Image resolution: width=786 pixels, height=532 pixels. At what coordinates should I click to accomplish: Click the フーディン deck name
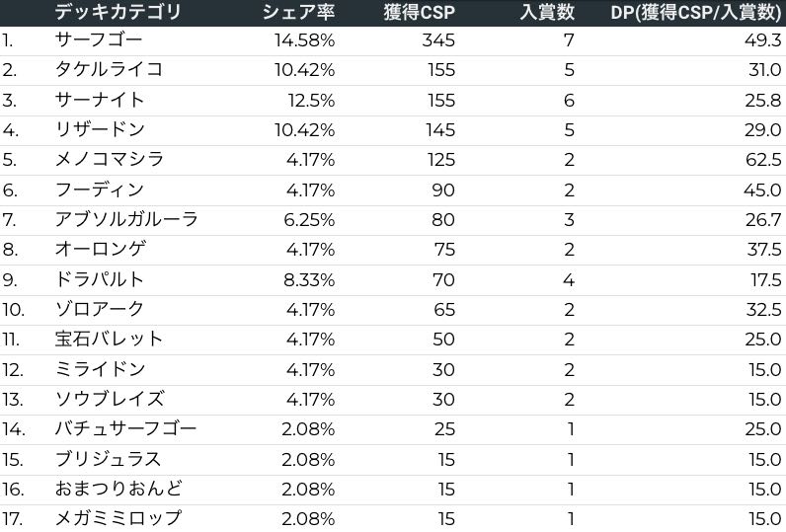[100, 190]
